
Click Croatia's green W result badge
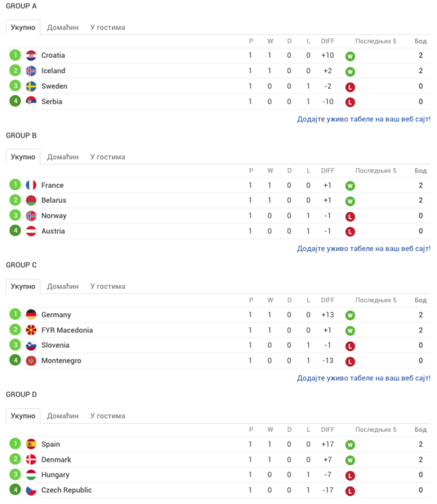[350, 56]
